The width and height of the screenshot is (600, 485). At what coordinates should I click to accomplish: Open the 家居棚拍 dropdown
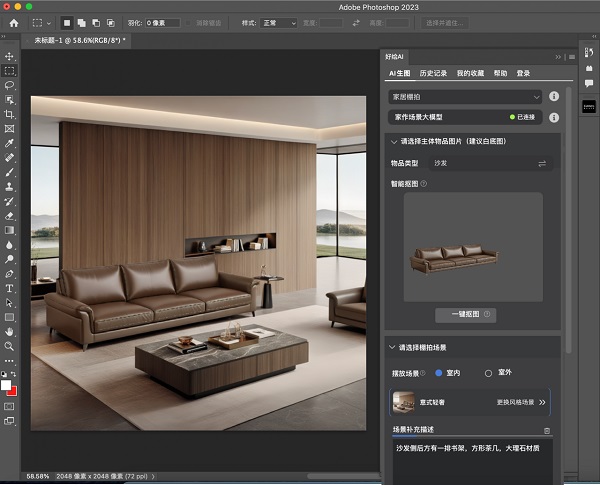click(466, 97)
